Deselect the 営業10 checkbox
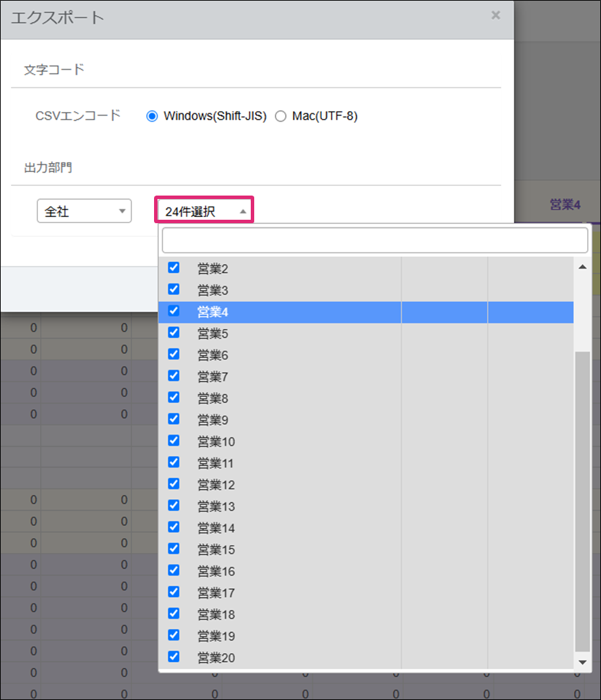Image resolution: width=601 pixels, height=700 pixels. [174, 441]
